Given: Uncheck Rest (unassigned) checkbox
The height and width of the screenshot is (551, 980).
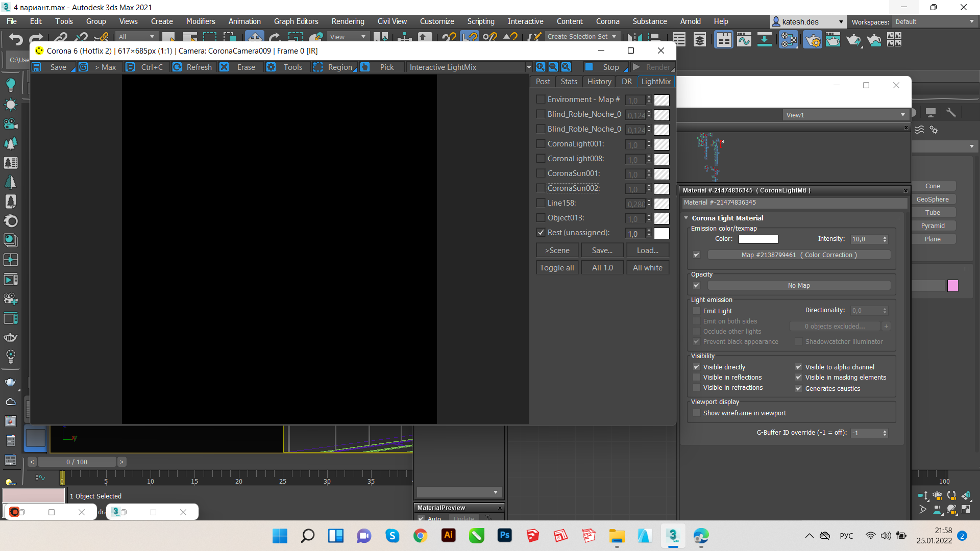Looking at the screenshot, I should tap(541, 233).
